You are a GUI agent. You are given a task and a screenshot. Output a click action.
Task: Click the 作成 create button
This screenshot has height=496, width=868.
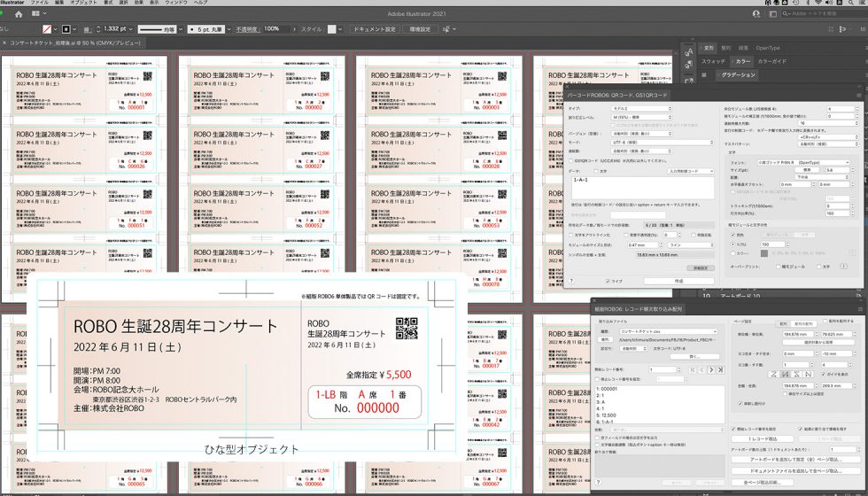(678, 282)
